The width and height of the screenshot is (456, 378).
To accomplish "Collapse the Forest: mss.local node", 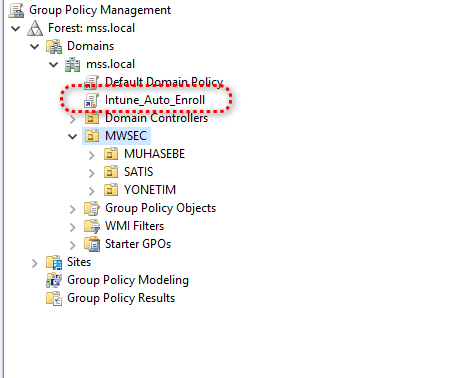I will [16, 28].
